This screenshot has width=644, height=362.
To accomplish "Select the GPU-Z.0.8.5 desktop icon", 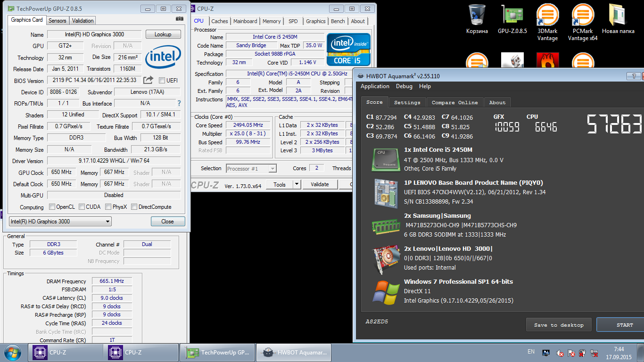I will (512, 19).
